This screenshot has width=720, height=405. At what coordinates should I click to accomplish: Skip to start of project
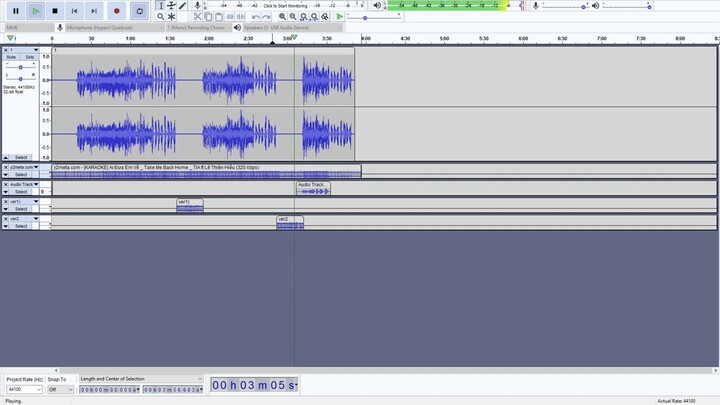(x=74, y=11)
